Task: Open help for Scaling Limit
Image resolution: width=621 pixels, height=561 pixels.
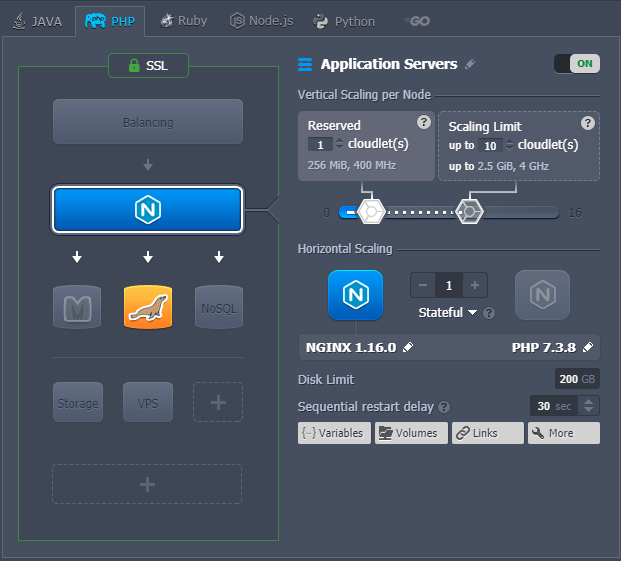Action: tap(588, 123)
